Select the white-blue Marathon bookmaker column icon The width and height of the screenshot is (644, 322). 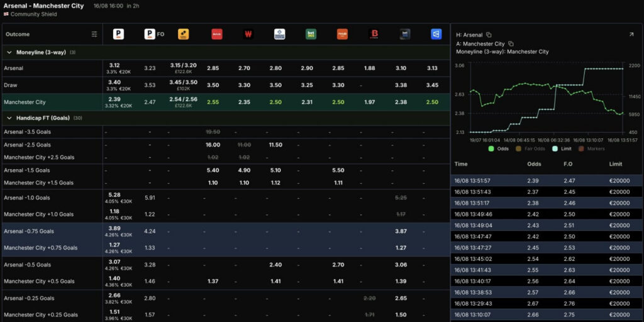(280, 34)
